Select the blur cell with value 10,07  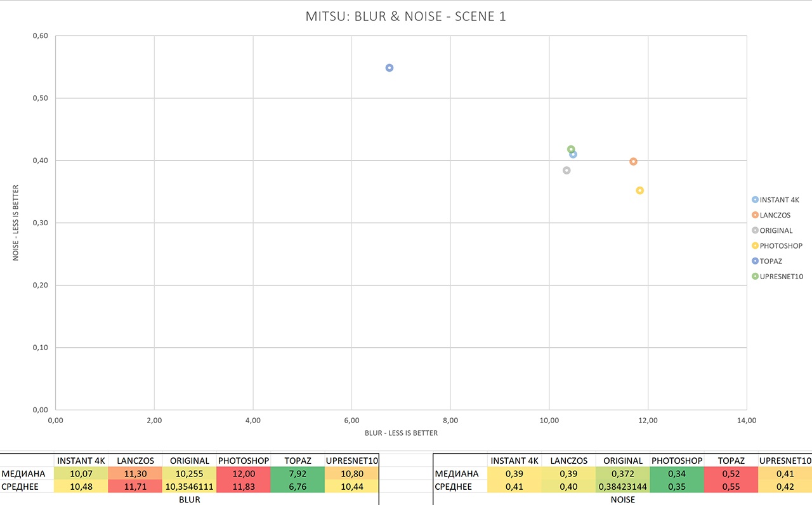tap(81, 473)
